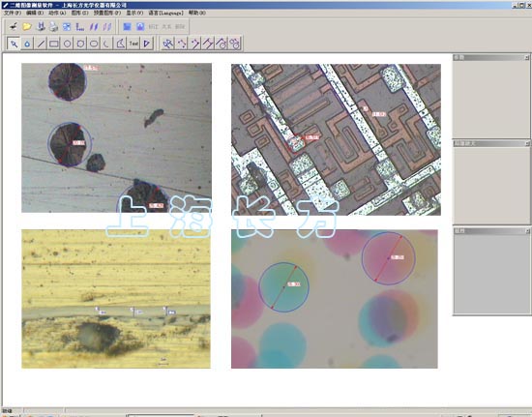Click the yellow open folder icon
The width and height of the screenshot is (532, 417).
(27, 26)
